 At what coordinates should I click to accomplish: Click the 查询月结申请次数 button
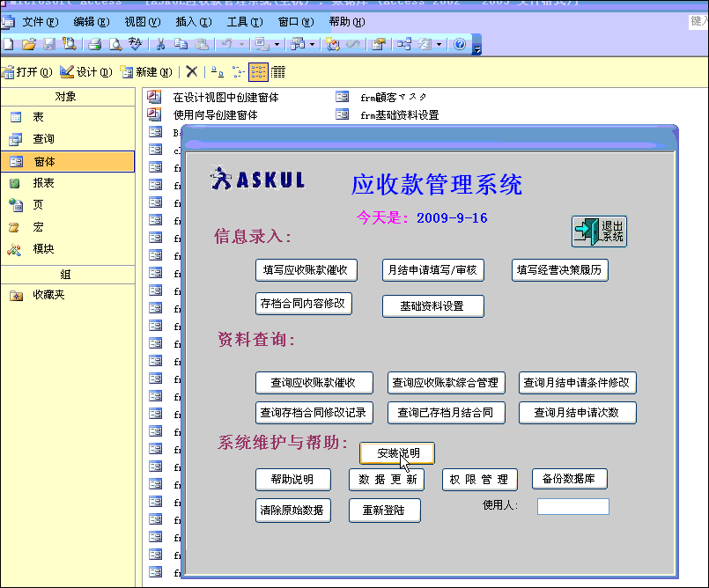pyautogui.click(x=577, y=413)
